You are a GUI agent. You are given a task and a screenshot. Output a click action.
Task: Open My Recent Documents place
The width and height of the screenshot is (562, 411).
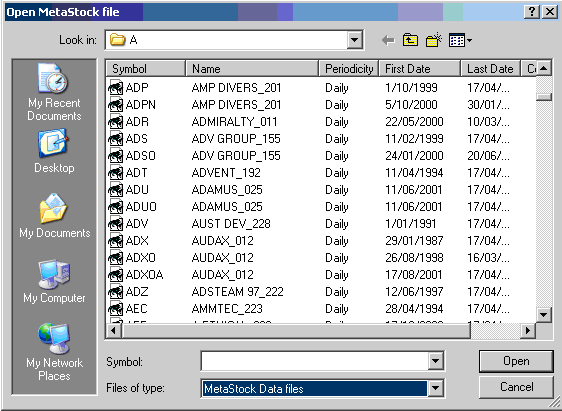pos(54,92)
